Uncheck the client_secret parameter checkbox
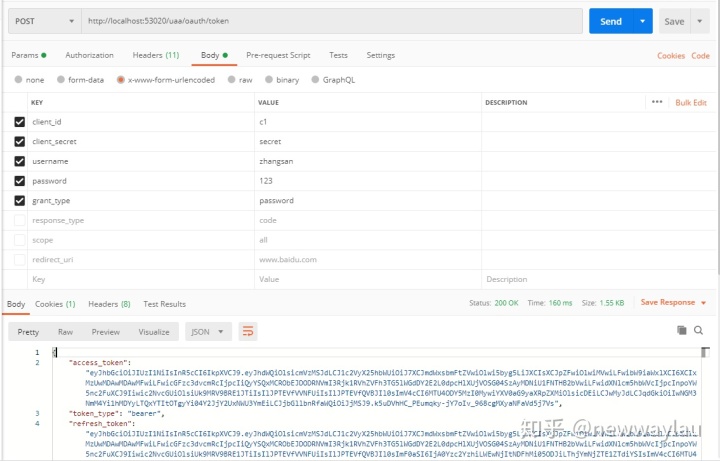The image size is (720, 461). (x=19, y=141)
